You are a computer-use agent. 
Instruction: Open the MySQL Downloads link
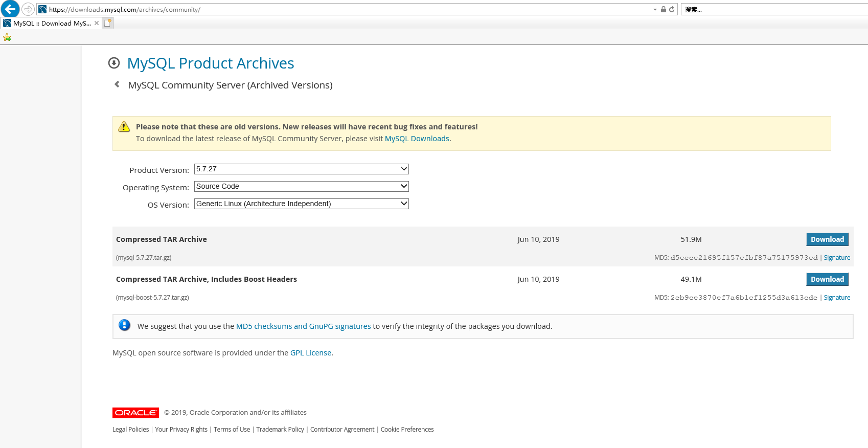pos(417,139)
